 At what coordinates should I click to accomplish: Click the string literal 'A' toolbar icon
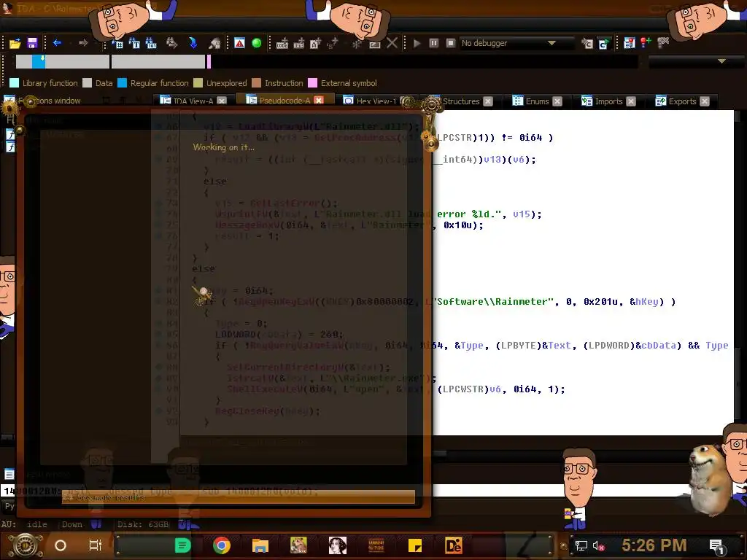[x=315, y=44]
